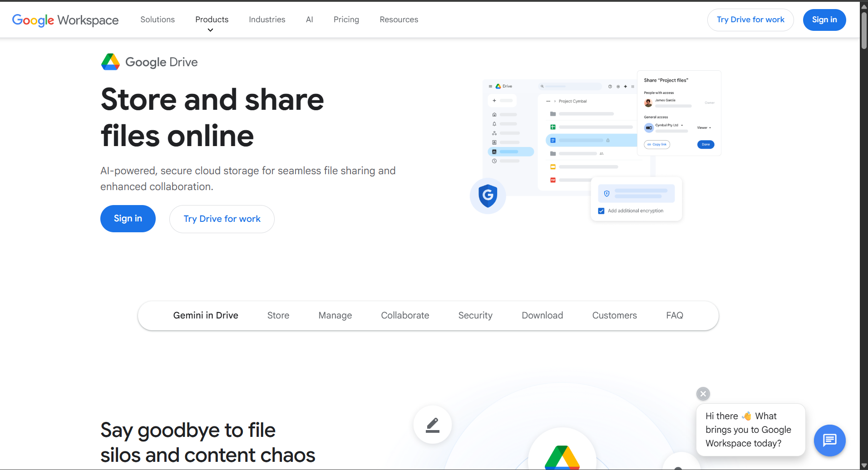Jump to the FAQ section tab

pos(675,315)
